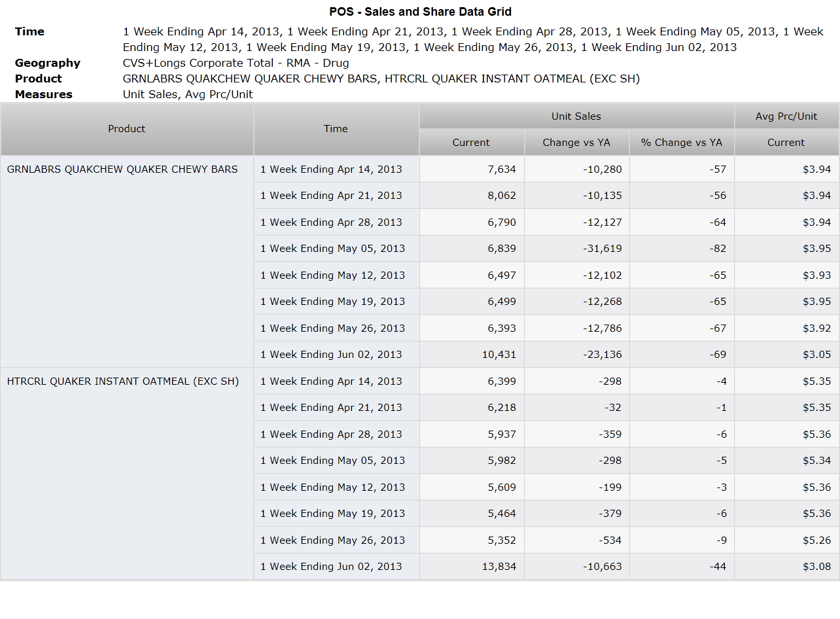Click change value -12,102
840x619 pixels.
576,275
